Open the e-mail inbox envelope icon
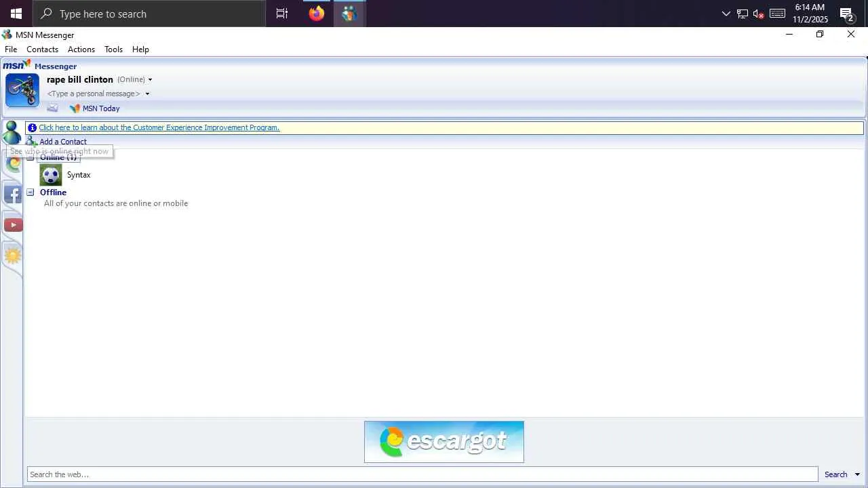The width and height of the screenshot is (868, 488). [52, 108]
